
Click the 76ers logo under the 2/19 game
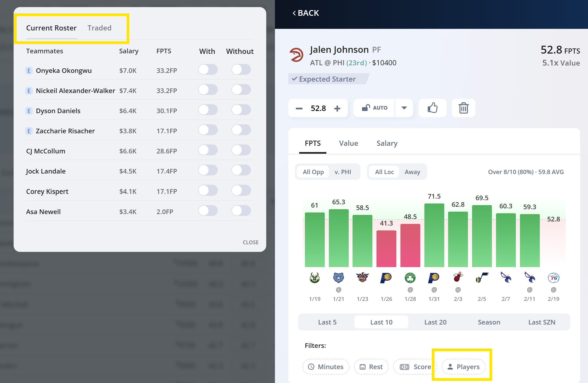[553, 278]
